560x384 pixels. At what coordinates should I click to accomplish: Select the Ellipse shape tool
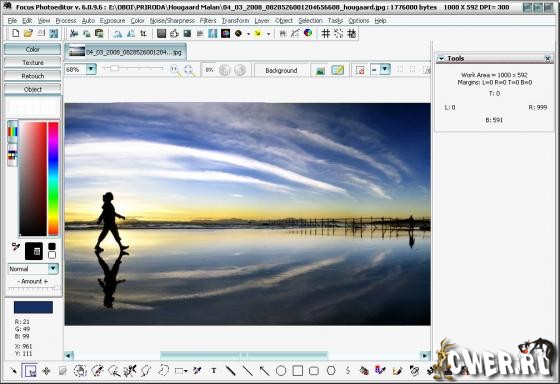[281, 371]
